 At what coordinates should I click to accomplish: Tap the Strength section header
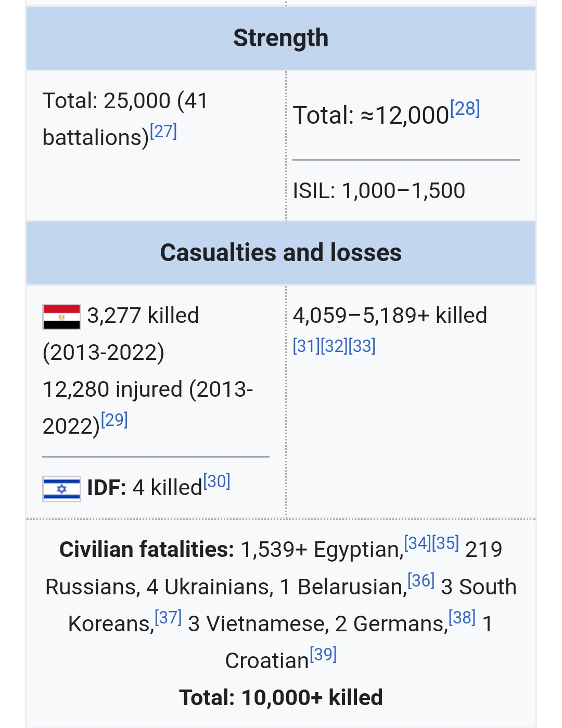click(x=281, y=38)
